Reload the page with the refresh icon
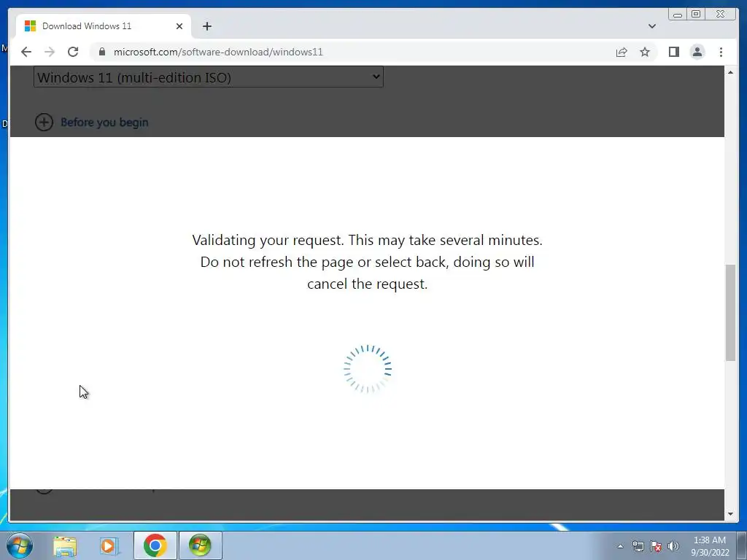The width and height of the screenshot is (747, 560). (73, 52)
